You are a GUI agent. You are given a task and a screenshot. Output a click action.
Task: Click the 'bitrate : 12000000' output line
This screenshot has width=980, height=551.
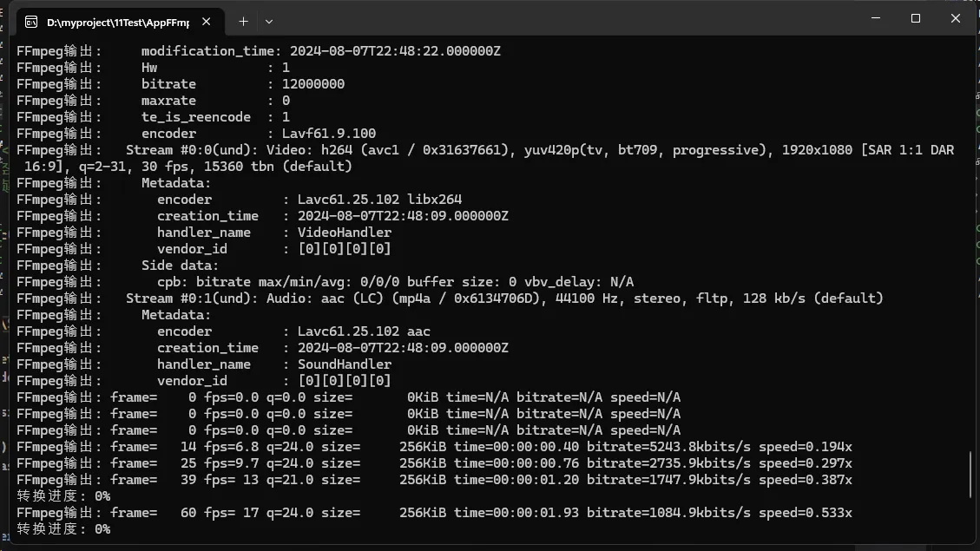coord(243,84)
